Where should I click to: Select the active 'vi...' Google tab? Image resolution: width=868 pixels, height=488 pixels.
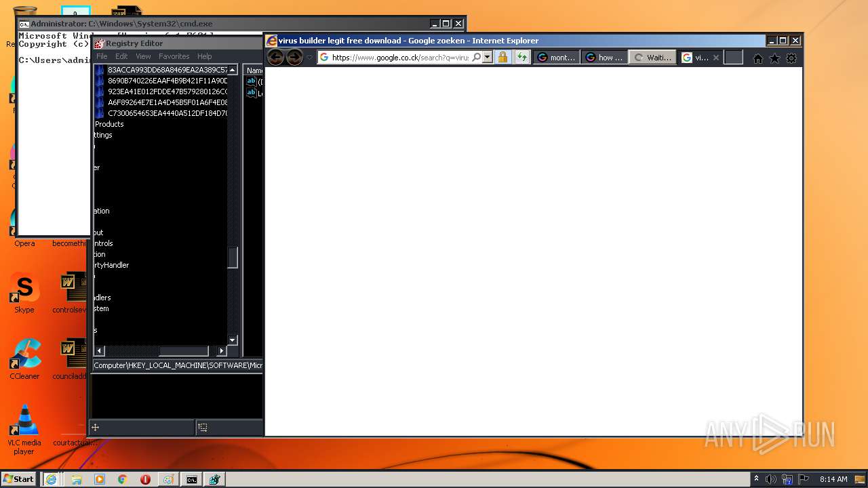pyautogui.click(x=695, y=58)
